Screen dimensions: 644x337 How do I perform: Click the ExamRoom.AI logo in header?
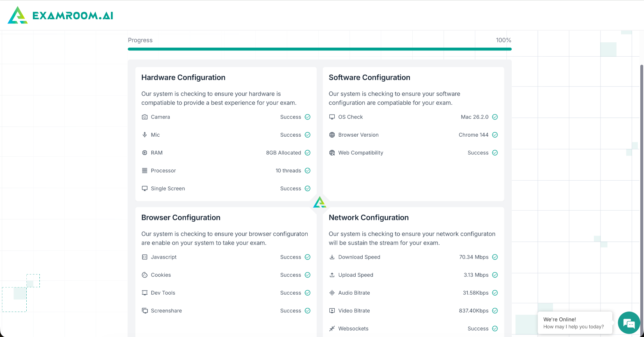point(18,15)
